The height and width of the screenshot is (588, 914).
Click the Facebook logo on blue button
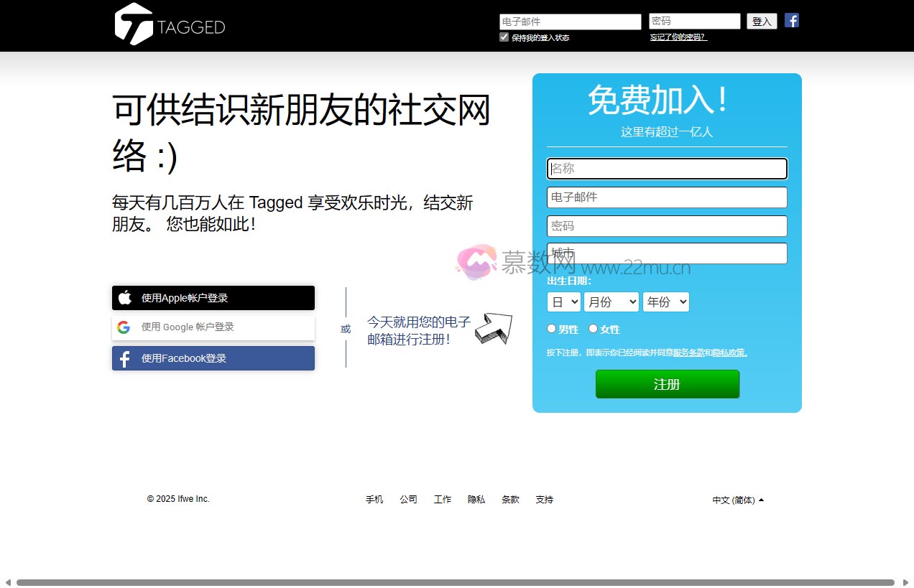(124, 358)
